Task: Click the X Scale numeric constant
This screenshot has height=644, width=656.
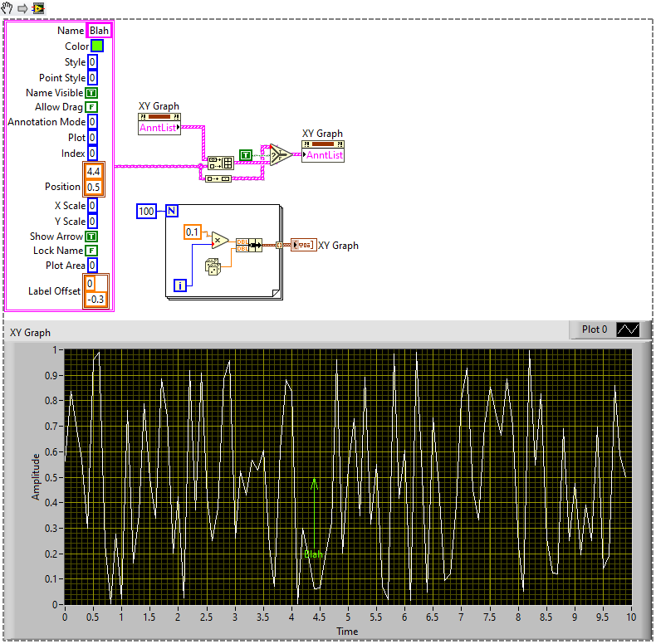Action: click(92, 206)
